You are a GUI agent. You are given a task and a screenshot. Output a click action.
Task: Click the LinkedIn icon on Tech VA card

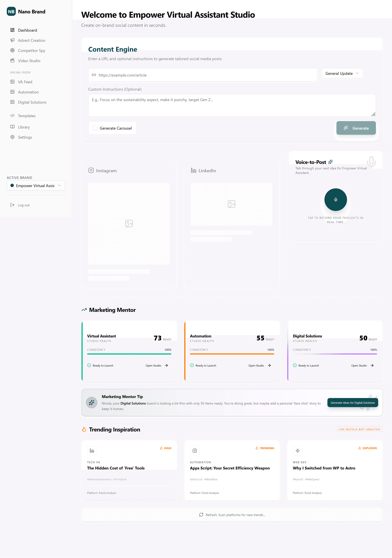92,451
